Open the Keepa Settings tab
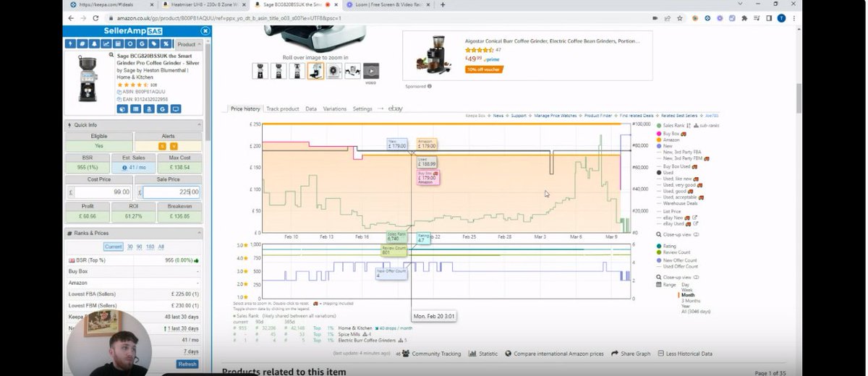 (362, 108)
